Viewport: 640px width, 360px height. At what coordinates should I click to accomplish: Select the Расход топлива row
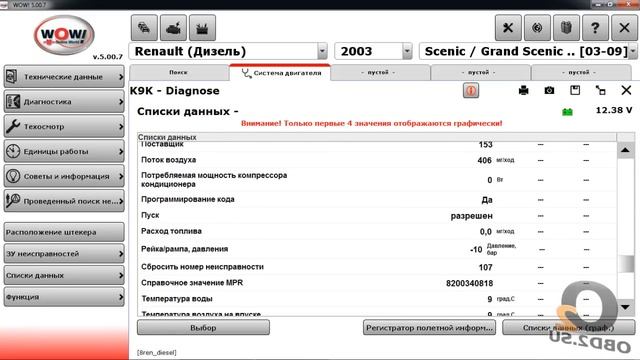pos(377,231)
